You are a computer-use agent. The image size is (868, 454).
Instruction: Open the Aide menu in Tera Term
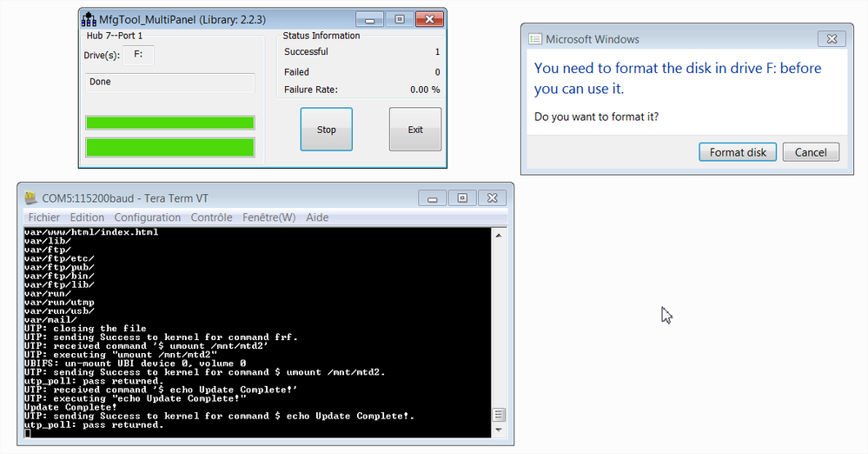[x=317, y=217]
